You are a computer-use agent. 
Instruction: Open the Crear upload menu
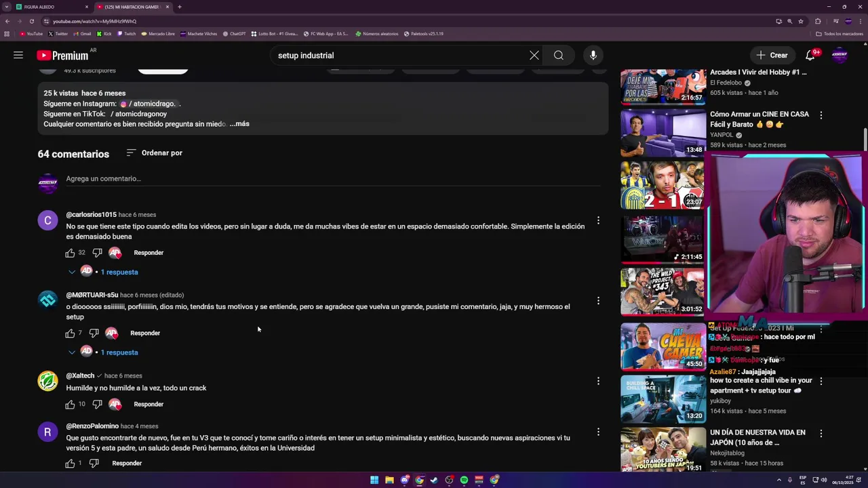tap(772, 56)
